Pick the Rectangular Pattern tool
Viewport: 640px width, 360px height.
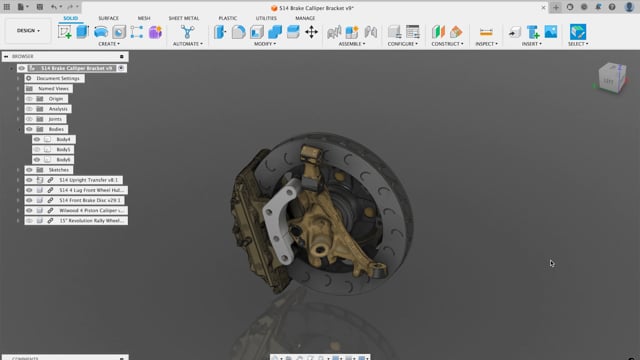(x=137, y=32)
